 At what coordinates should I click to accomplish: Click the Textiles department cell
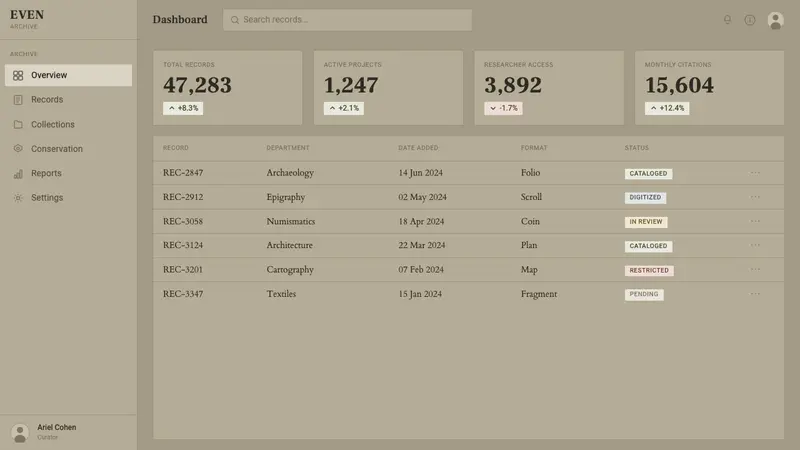click(281, 294)
